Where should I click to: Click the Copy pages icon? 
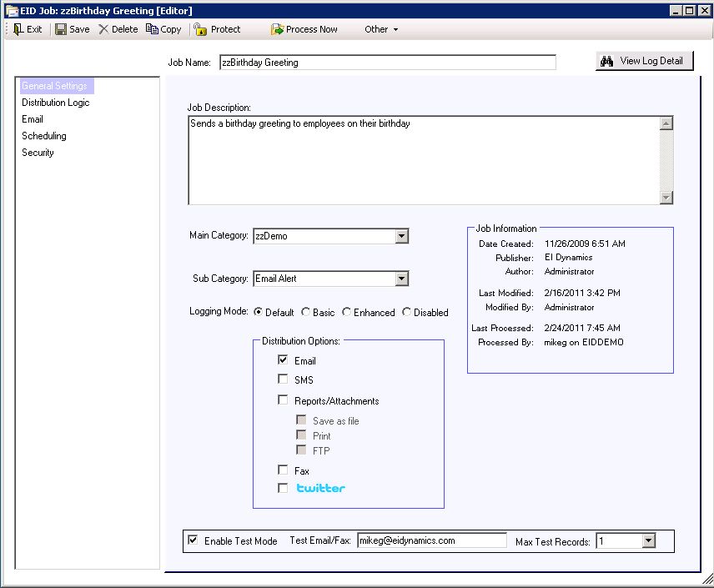coord(152,29)
